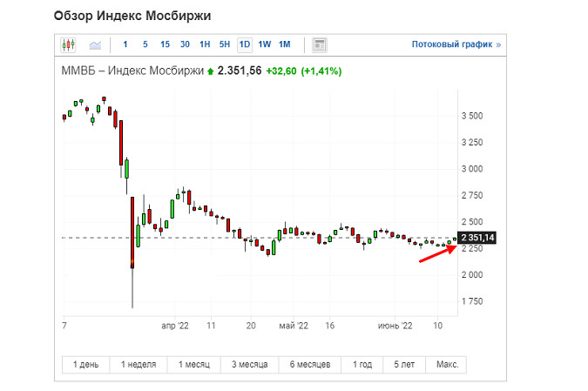The height and width of the screenshot is (391, 588).
Task: Click the 2 750 price axis label
Action: pyautogui.click(x=472, y=195)
